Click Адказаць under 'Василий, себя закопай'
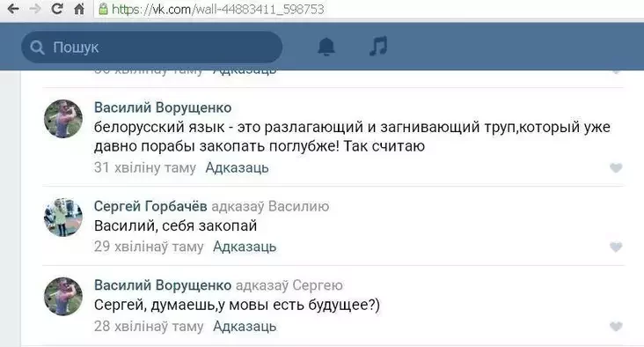The image size is (644, 347). coord(245,247)
